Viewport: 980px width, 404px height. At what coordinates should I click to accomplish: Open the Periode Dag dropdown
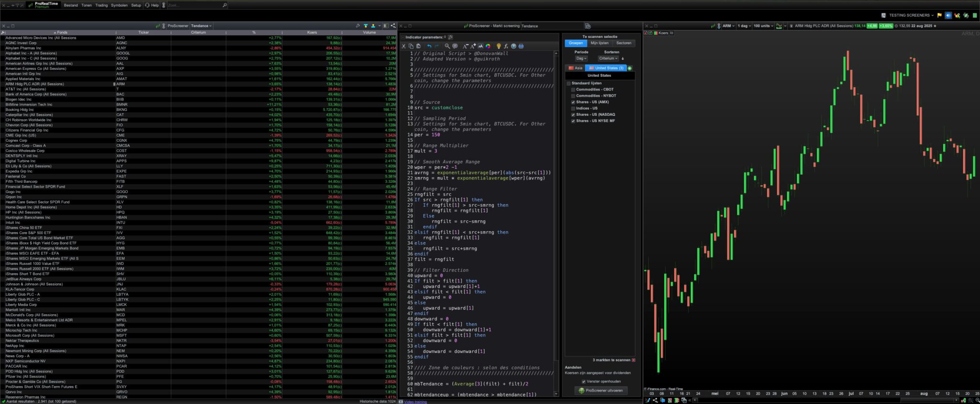(581, 58)
